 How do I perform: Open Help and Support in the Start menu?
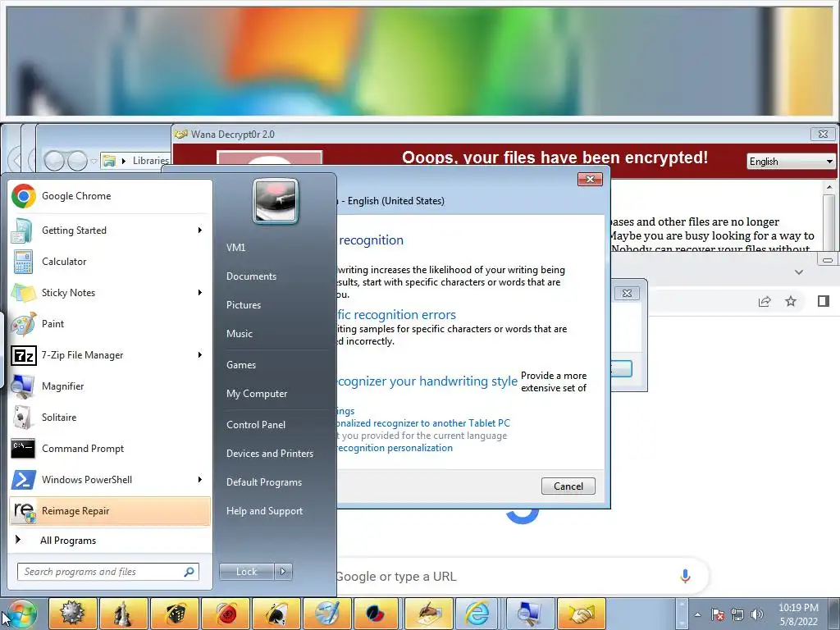264,511
